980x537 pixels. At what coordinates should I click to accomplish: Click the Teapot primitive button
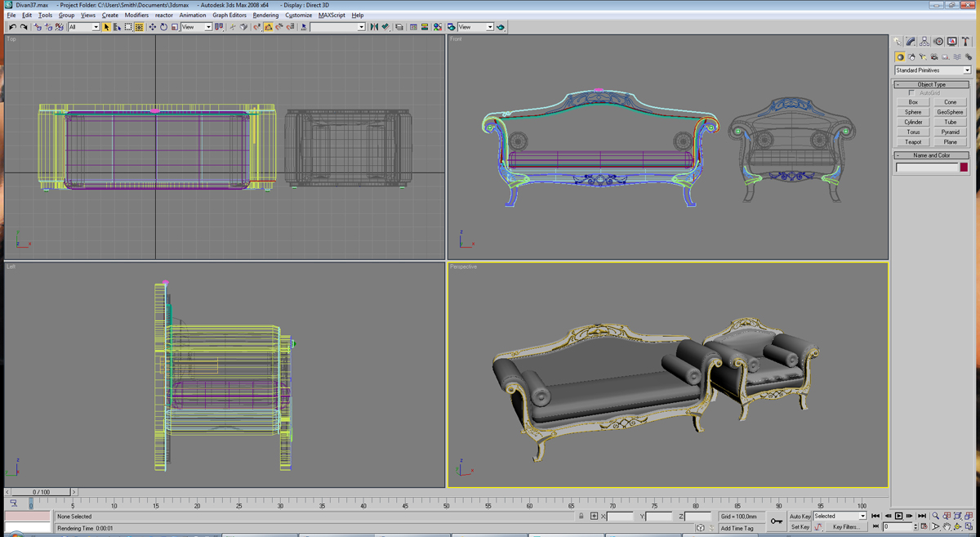point(913,142)
